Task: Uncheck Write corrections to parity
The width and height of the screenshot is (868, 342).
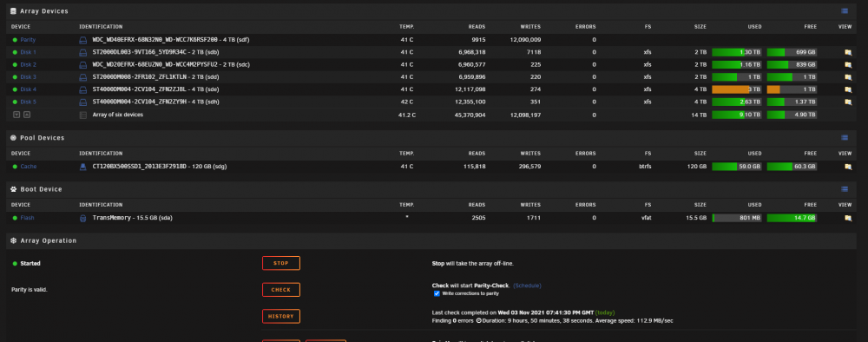Action: pyautogui.click(x=437, y=293)
